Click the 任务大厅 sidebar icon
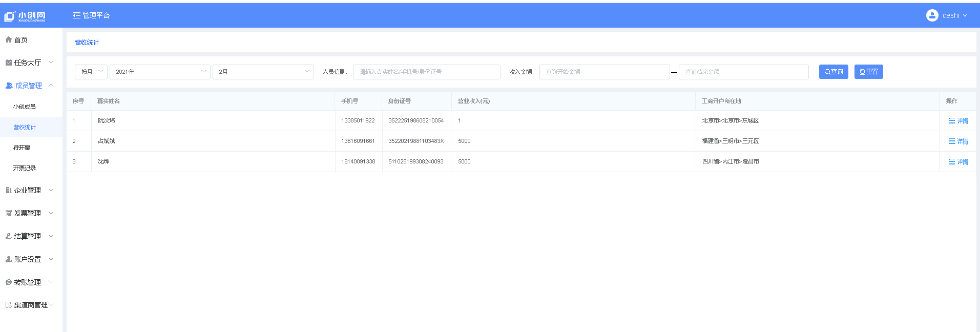This screenshot has width=980, height=332. pos(9,63)
